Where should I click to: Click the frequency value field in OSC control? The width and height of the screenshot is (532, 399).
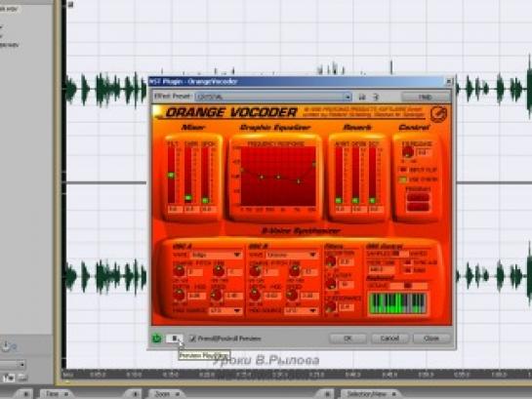[381, 270]
